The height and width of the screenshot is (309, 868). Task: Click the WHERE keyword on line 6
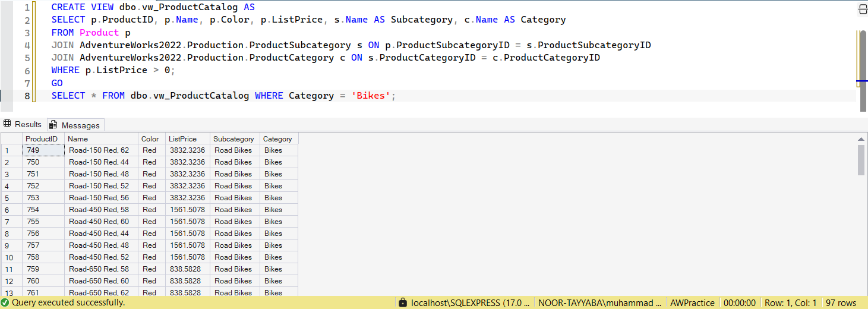pyautogui.click(x=65, y=70)
